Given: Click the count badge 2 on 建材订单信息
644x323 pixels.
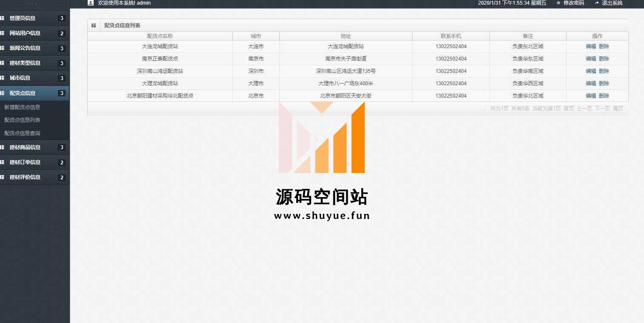Looking at the screenshot, I should tap(62, 162).
